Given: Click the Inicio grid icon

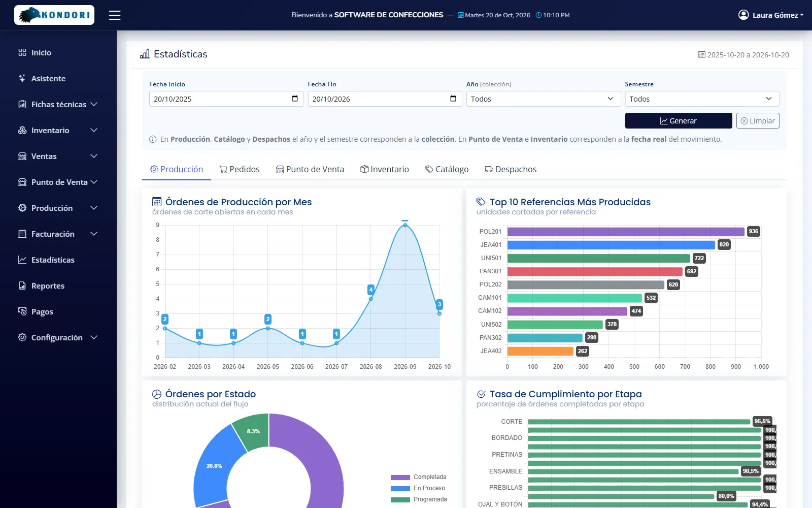Looking at the screenshot, I should 22,52.
